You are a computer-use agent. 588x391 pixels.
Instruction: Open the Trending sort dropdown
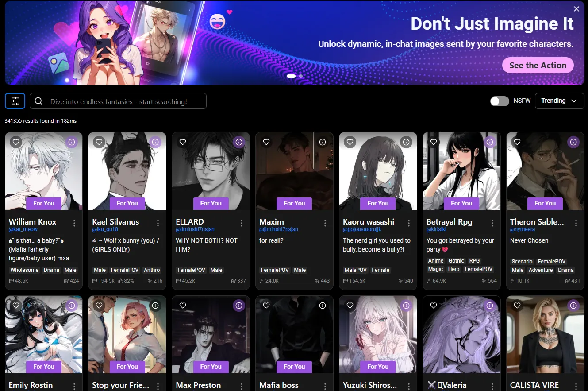coord(559,101)
